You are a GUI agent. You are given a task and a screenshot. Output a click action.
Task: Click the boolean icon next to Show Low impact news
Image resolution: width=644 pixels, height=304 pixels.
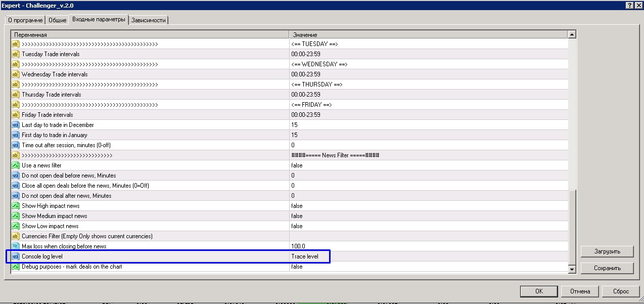(x=15, y=226)
